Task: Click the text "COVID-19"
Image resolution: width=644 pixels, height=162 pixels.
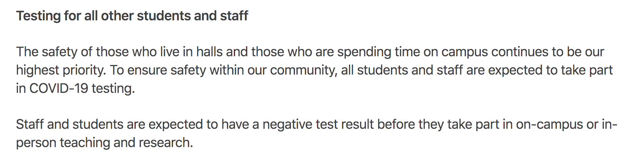Action: click(x=59, y=88)
